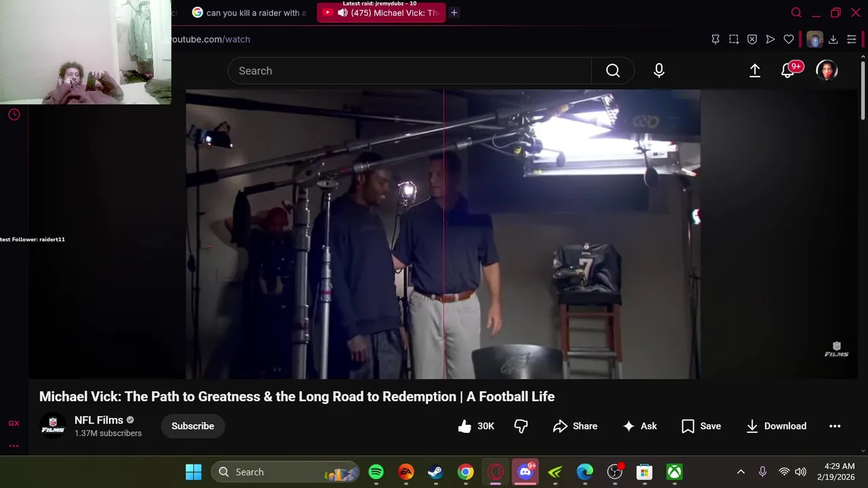Image resolution: width=868 pixels, height=488 pixels.
Task: Open YouTube notifications bell
Action: click(x=788, y=70)
